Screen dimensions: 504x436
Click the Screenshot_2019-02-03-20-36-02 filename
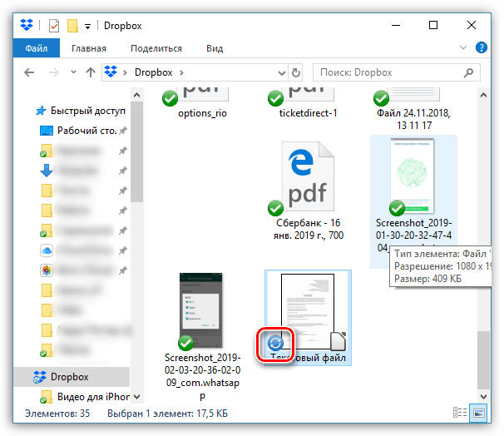point(202,376)
